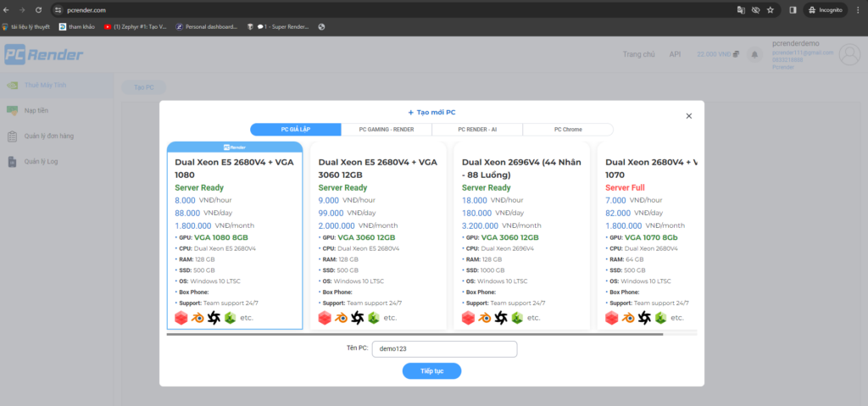This screenshot has width=868, height=406.
Task: Open 'tham khảo' bookmark
Action: click(x=77, y=26)
